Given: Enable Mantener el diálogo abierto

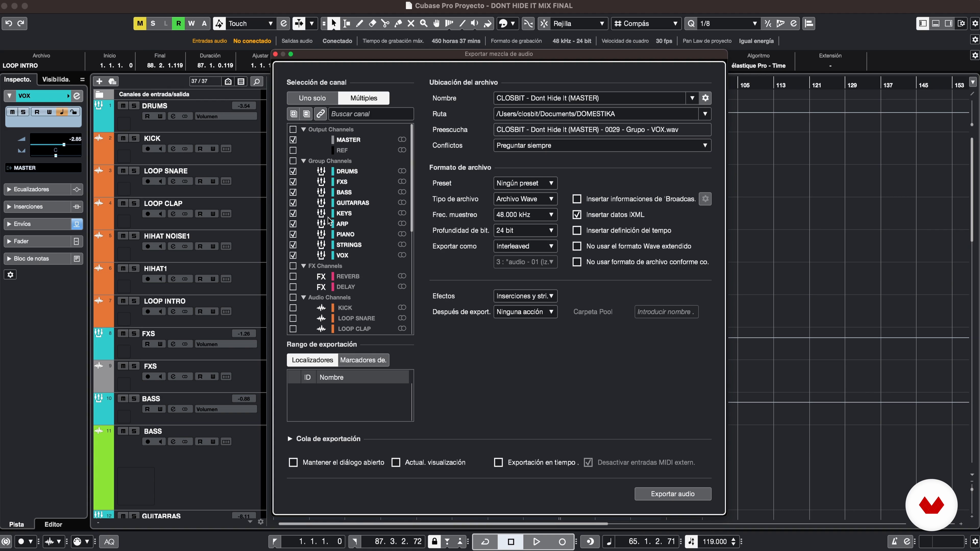Looking at the screenshot, I should [x=293, y=462].
